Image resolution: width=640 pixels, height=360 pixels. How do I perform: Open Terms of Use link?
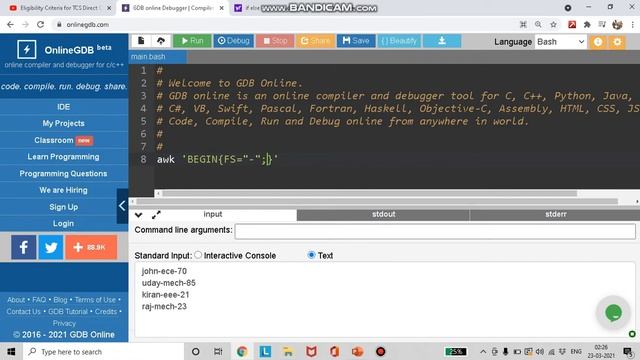pos(95,300)
